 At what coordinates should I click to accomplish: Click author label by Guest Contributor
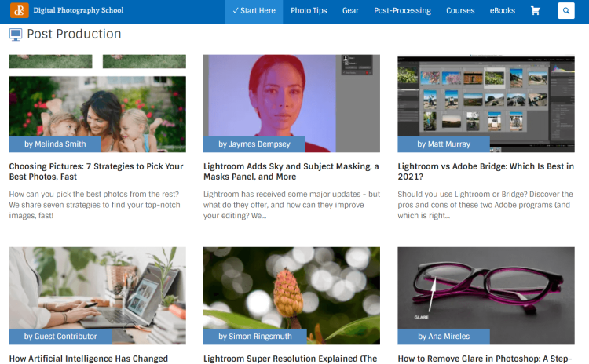click(x=60, y=337)
